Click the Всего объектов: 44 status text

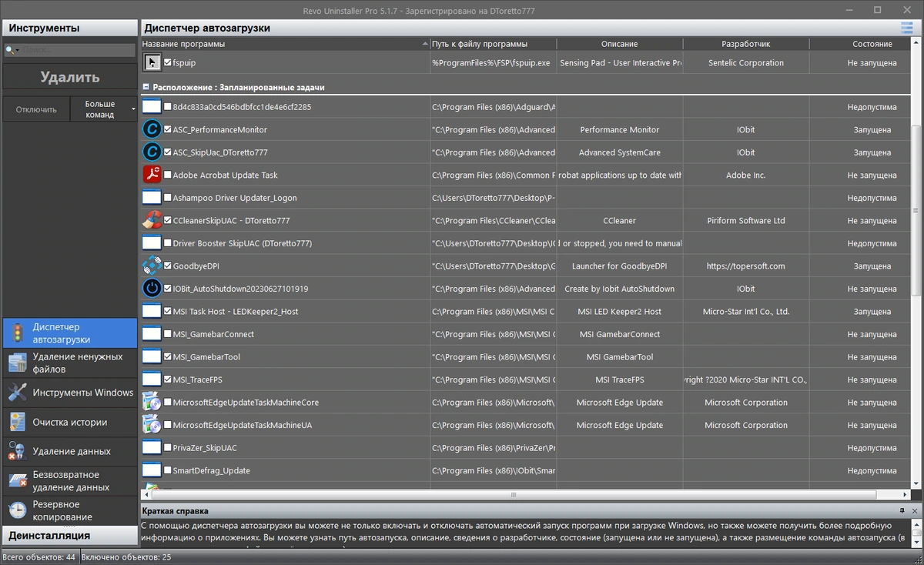38,557
